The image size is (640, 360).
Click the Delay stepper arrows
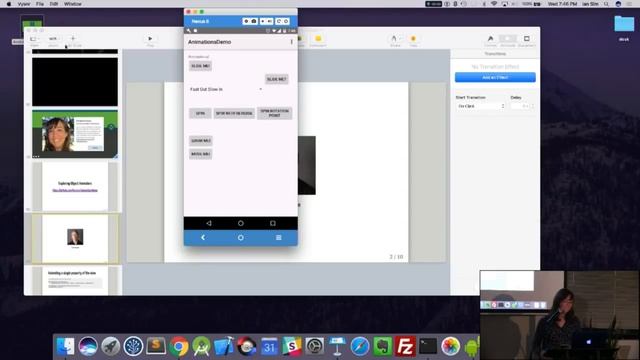click(x=532, y=106)
